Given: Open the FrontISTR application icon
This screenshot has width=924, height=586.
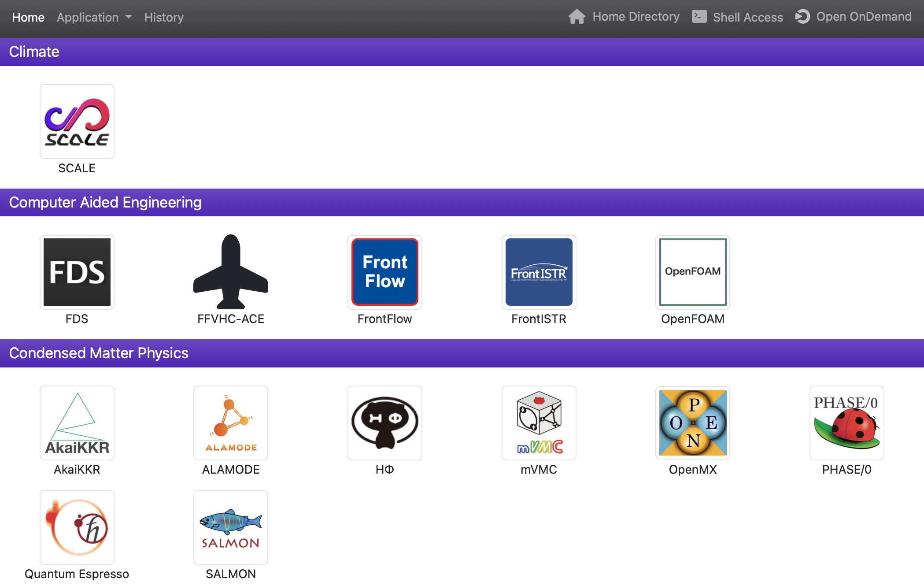Looking at the screenshot, I should [539, 272].
